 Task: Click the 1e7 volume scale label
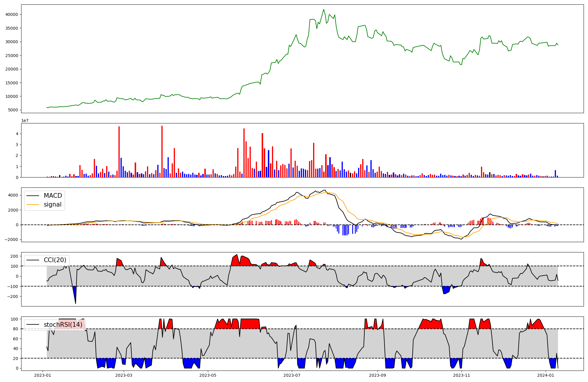pyautogui.click(x=25, y=120)
